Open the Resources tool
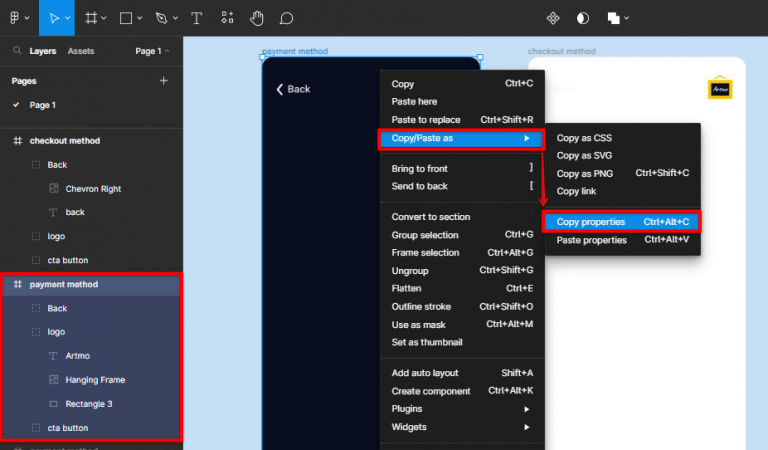This screenshot has height=450, width=768. (227, 18)
